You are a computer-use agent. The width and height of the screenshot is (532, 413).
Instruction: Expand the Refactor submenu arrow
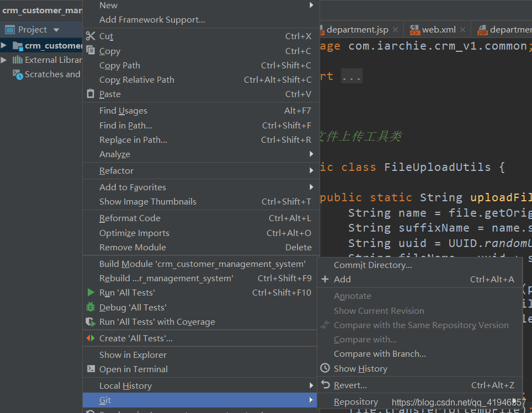311,170
